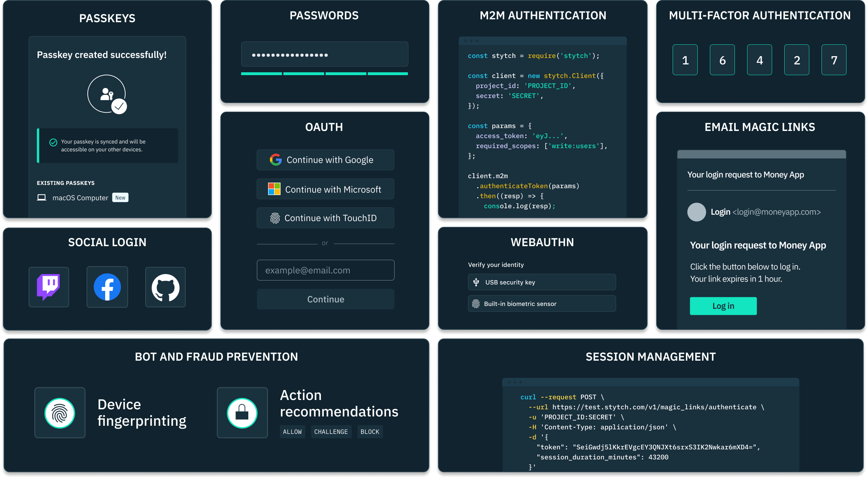Click the login@moneyapp.com sender address
This screenshot has width=868, height=478.
776,212
